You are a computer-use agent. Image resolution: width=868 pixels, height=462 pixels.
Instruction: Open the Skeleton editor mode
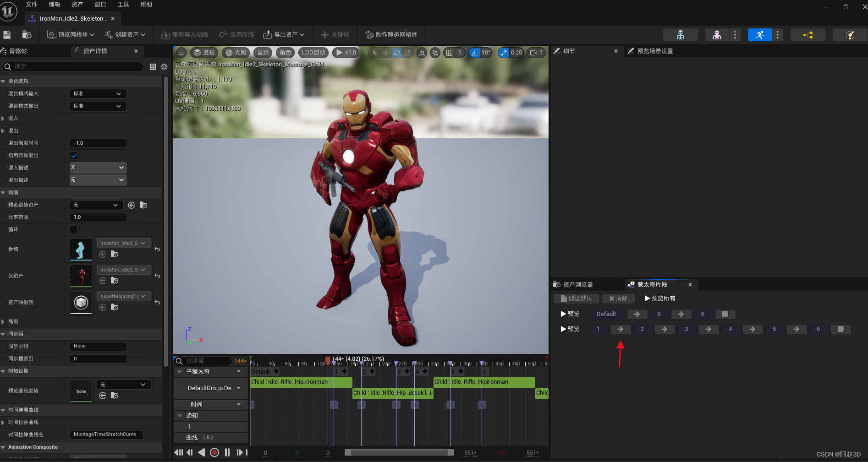pyautogui.click(x=681, y=35)
